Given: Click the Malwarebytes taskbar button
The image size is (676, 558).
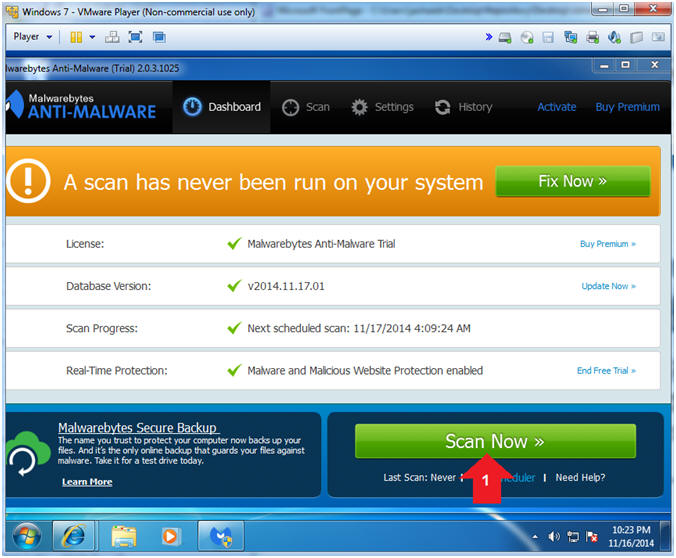Looking at the screenshot, I should [221, 536].
